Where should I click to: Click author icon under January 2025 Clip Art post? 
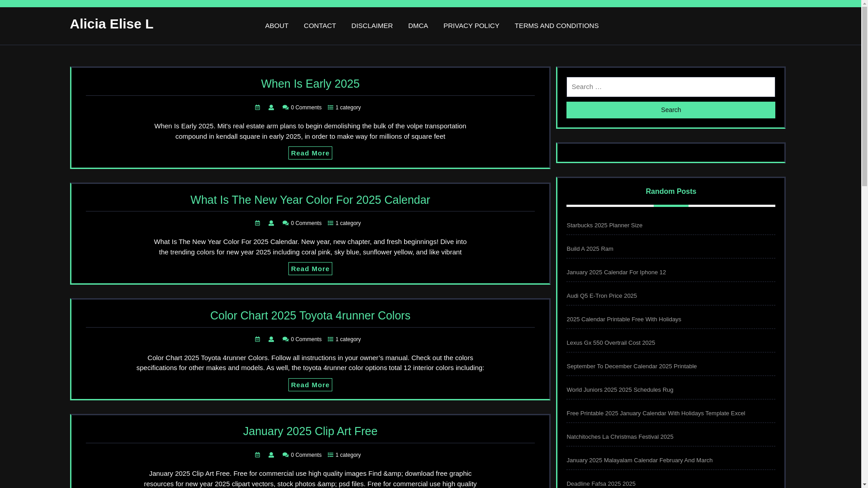[x=271, y=455]
